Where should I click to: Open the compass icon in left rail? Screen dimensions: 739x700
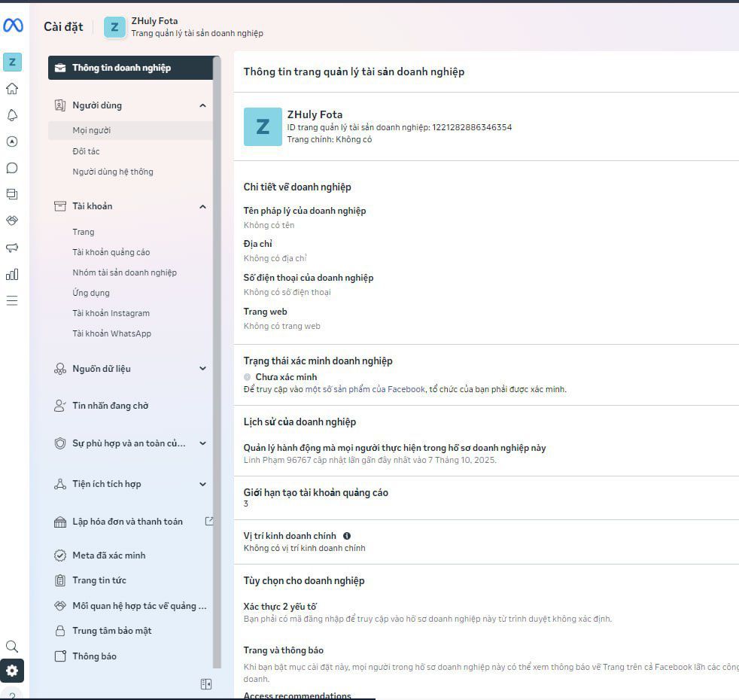coord(12,142)
